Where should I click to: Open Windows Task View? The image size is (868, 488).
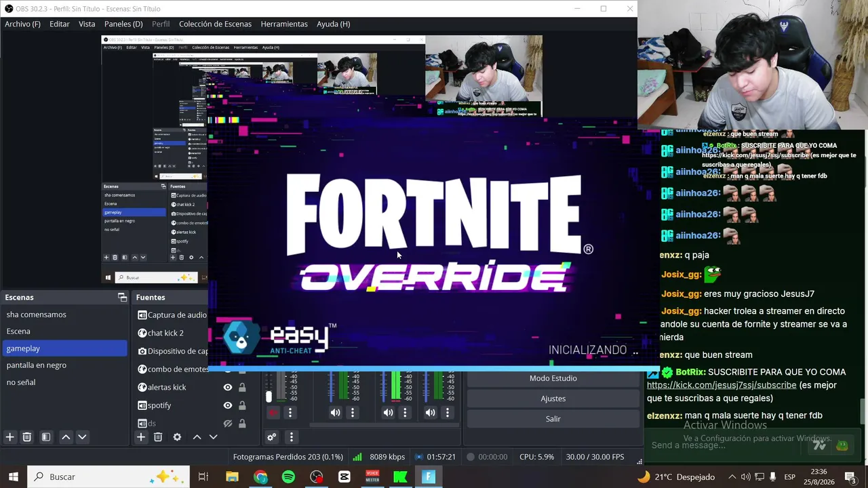[x=203, y=476]
